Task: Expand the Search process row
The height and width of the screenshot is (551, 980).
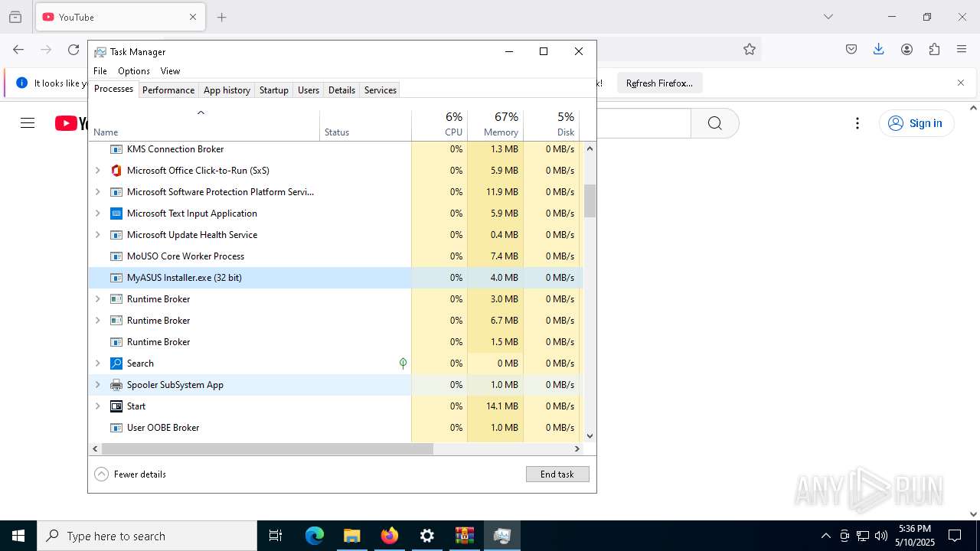Action: 97,364
